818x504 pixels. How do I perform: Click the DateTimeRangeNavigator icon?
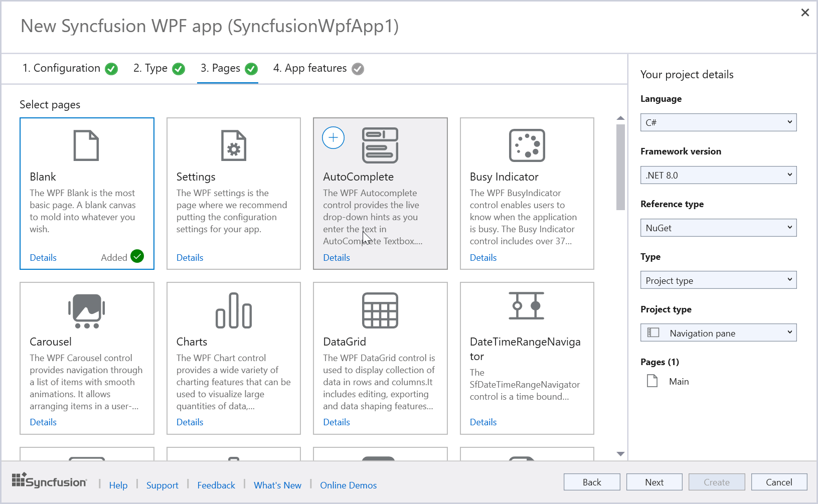click(527, 306)
